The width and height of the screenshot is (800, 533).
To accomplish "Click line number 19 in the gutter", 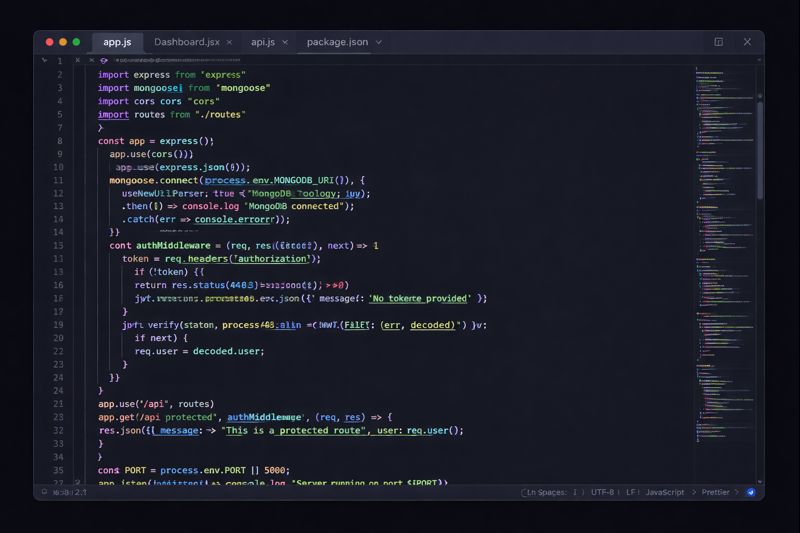I will 59,325.
